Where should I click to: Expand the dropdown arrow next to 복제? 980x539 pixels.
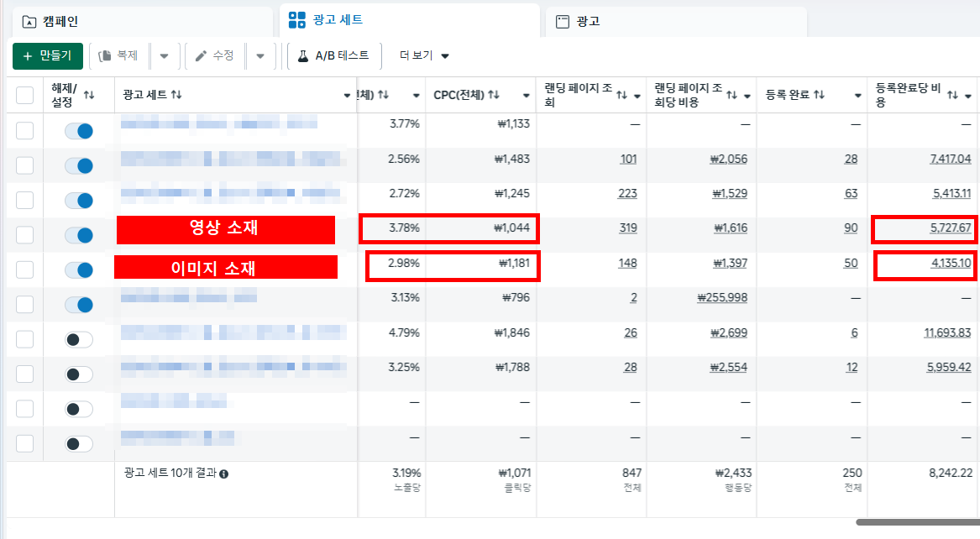click(x=164, y=56)
